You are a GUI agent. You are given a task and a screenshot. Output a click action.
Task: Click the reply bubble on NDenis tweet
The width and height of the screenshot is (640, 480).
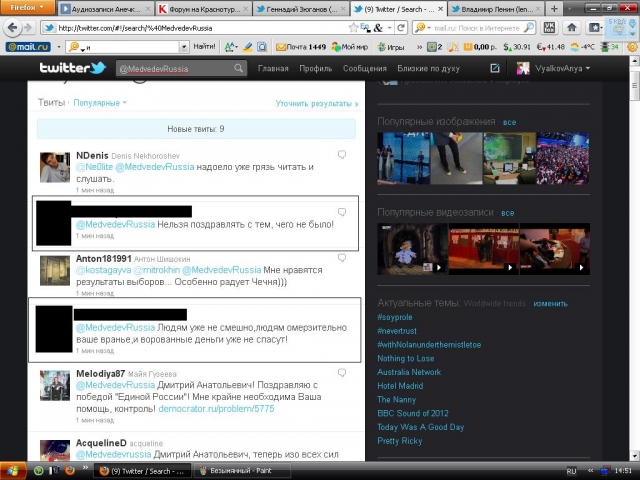point(342,154)
